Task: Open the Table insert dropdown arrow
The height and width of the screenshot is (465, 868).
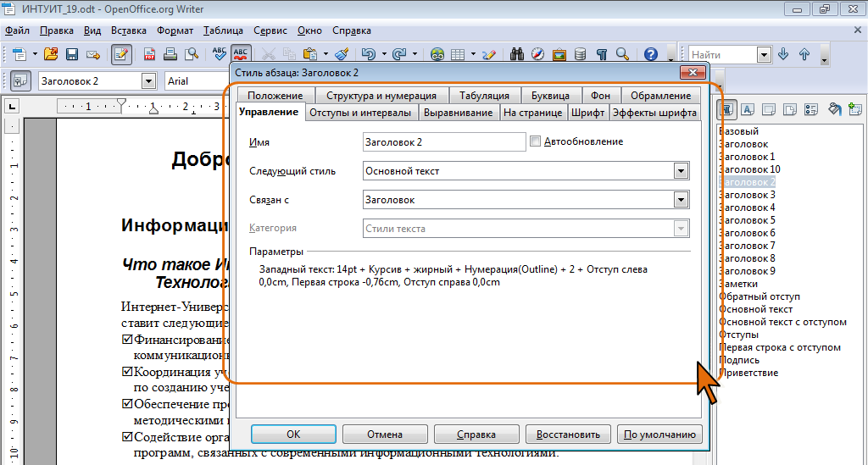Action: 473,54
